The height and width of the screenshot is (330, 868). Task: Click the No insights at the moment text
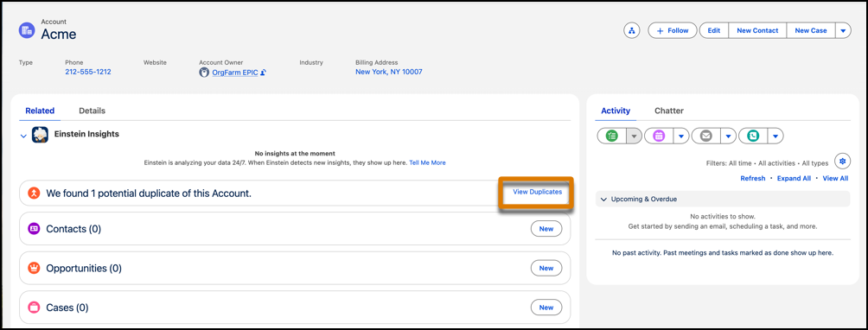point(295,153)
